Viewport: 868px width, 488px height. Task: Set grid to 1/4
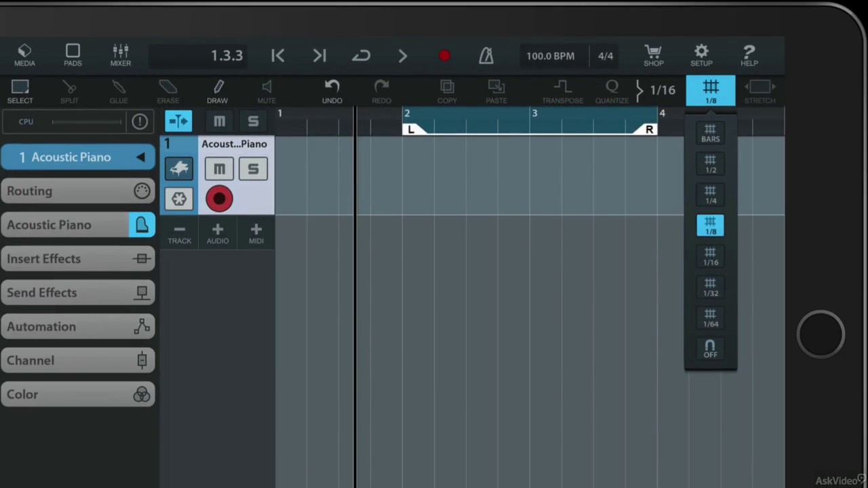pos(711,195)
